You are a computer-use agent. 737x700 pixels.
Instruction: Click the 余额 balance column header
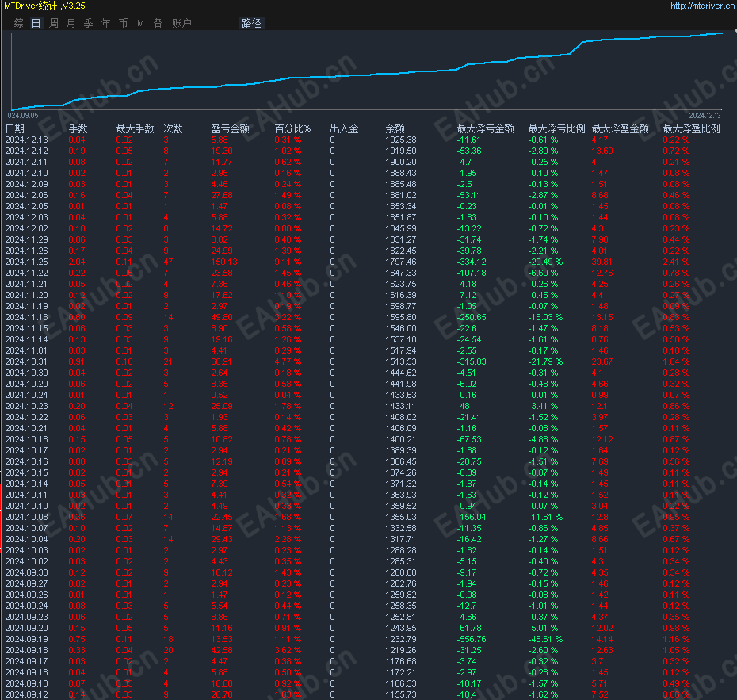tap(395, 128)
